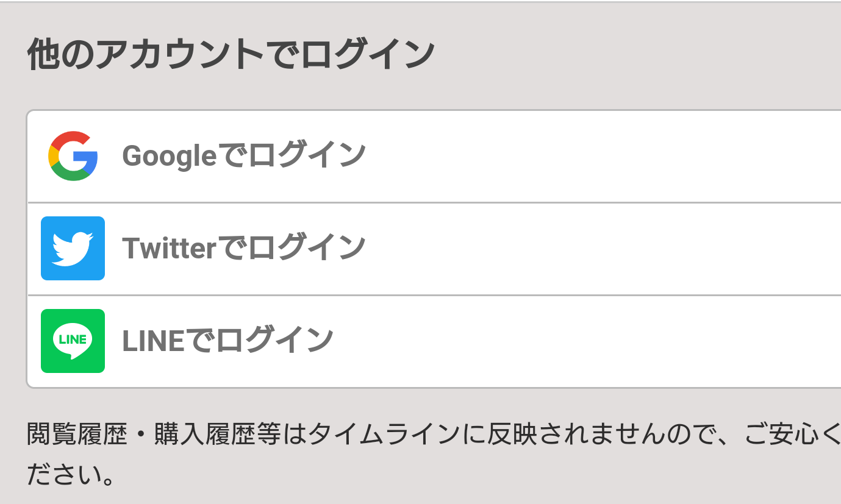Click empty white space right of Twitterでログイン

[604, 249]
